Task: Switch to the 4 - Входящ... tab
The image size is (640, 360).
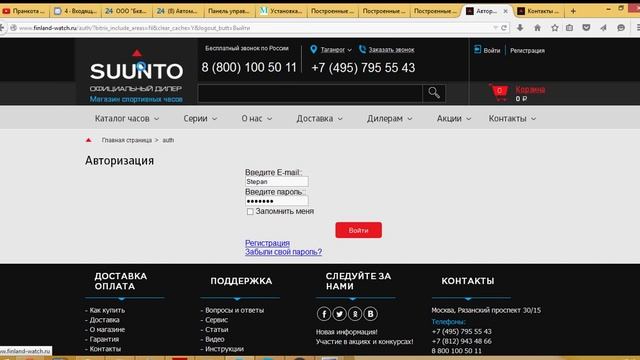Action: (76, 11)
